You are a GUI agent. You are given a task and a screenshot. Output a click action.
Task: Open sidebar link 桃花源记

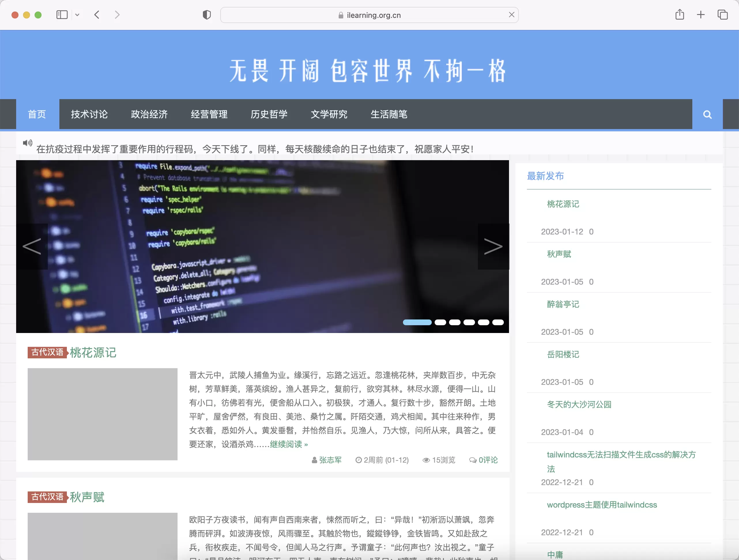(x=563, y=204)
